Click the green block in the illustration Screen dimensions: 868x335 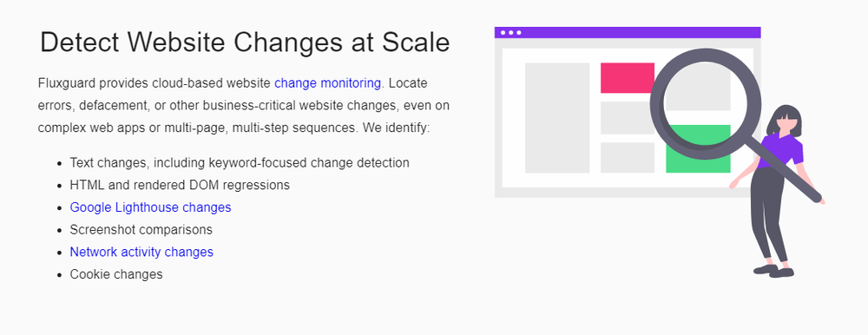(x=698, y=149)
